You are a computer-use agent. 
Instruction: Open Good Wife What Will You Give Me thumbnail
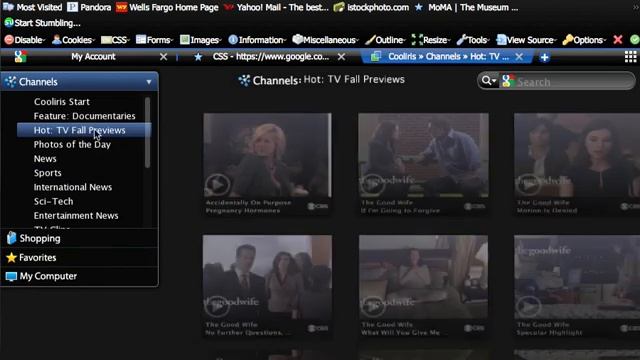pos(423,277)
